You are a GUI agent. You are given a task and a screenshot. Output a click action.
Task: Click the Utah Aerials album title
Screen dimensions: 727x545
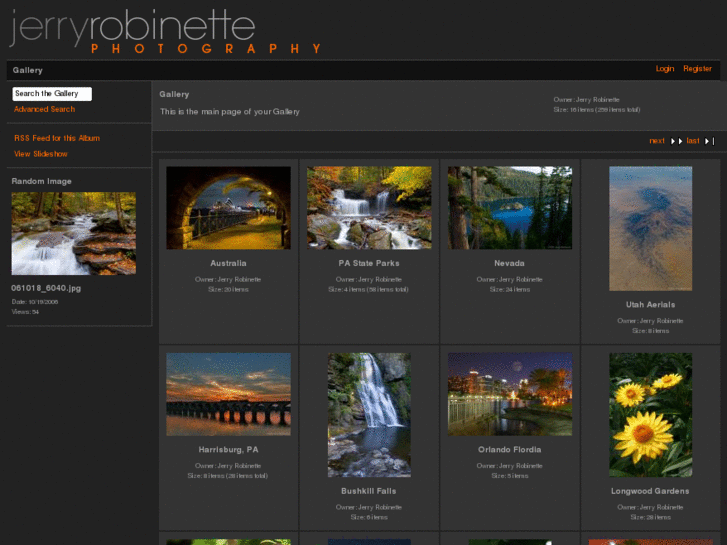coord(650,305)
